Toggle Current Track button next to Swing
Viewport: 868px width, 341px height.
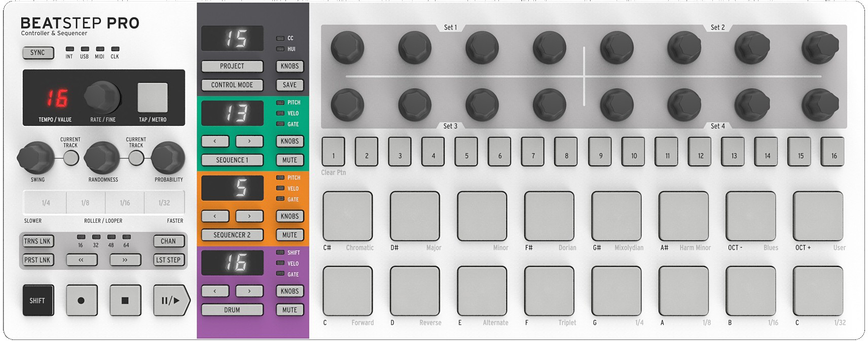click(x=71, y=158)
